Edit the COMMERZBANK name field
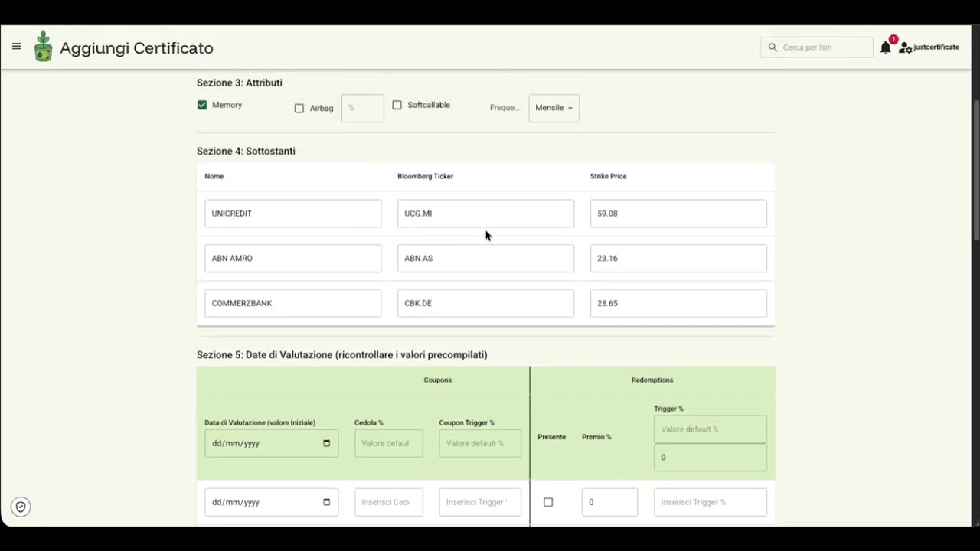This screenshot has height=551, width=980. point(292,303)
